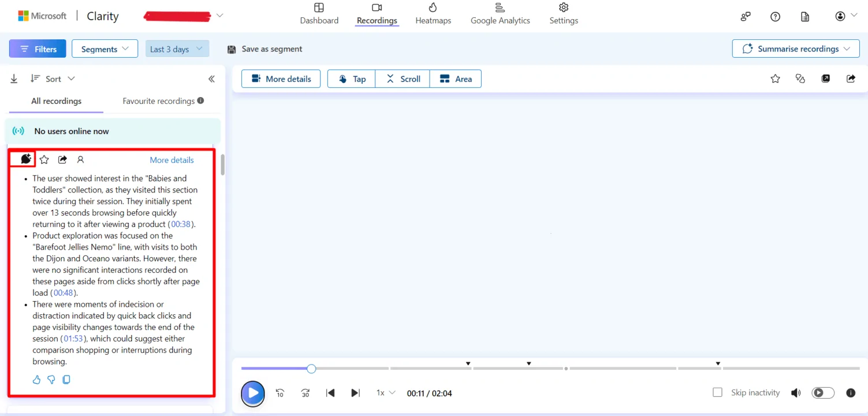Image resolution: width=868 pixels, height=416 pixels.
Task: Rewind the recording 10 seconds
Action: coord(280,393)
